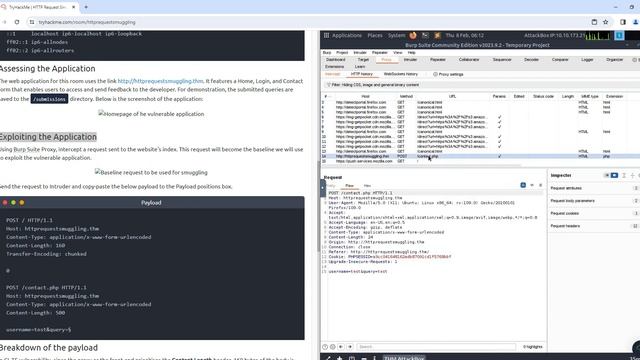Image resolution: width=640 pixels, height=360 pixels.
Task: Open the Organizer tab
Action: tap(614, 60)
